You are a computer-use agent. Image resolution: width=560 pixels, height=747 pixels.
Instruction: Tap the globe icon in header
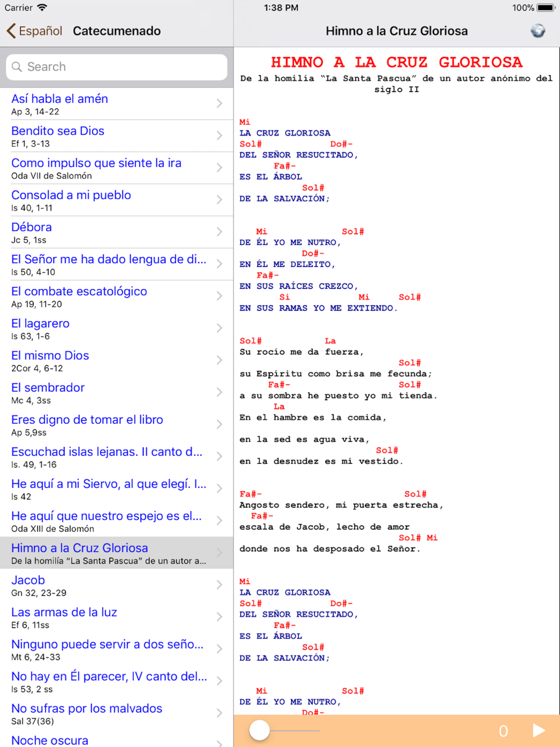point(538,31)
